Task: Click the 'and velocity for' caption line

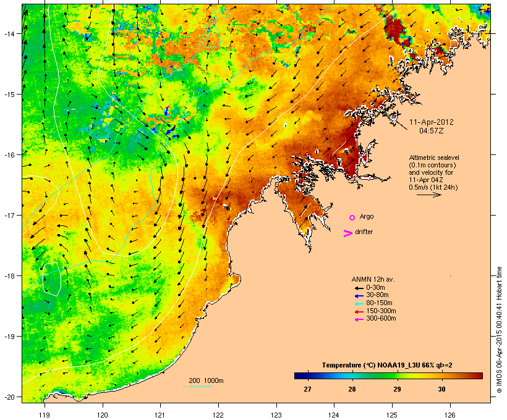Action: click(x=431, y=172)
